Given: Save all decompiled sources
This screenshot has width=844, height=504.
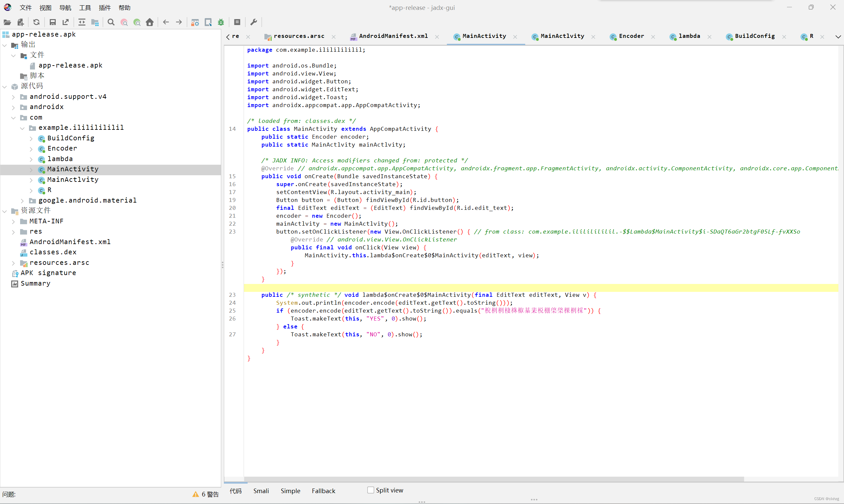Looking at the screenshot, I should pos(52,22).
